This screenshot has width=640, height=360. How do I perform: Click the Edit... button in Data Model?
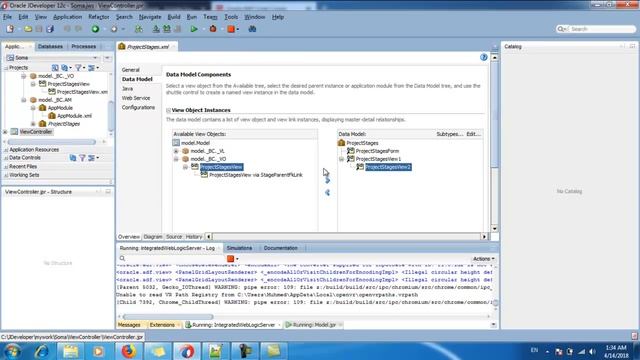tap(473, 134)
